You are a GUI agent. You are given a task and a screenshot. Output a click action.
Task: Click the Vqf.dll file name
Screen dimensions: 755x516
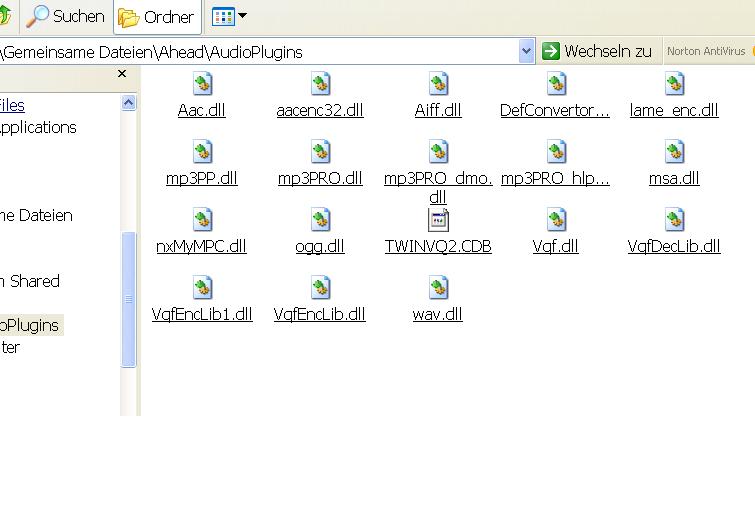click(x=556, y=247)
